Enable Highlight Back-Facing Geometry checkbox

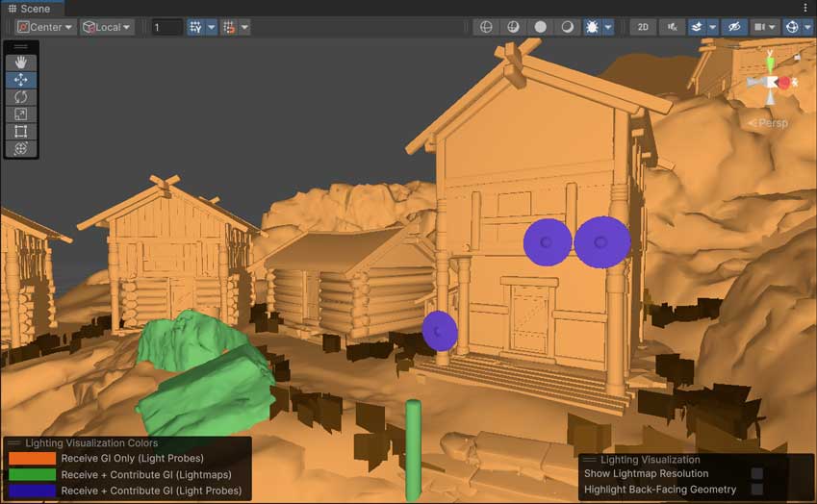757,490
